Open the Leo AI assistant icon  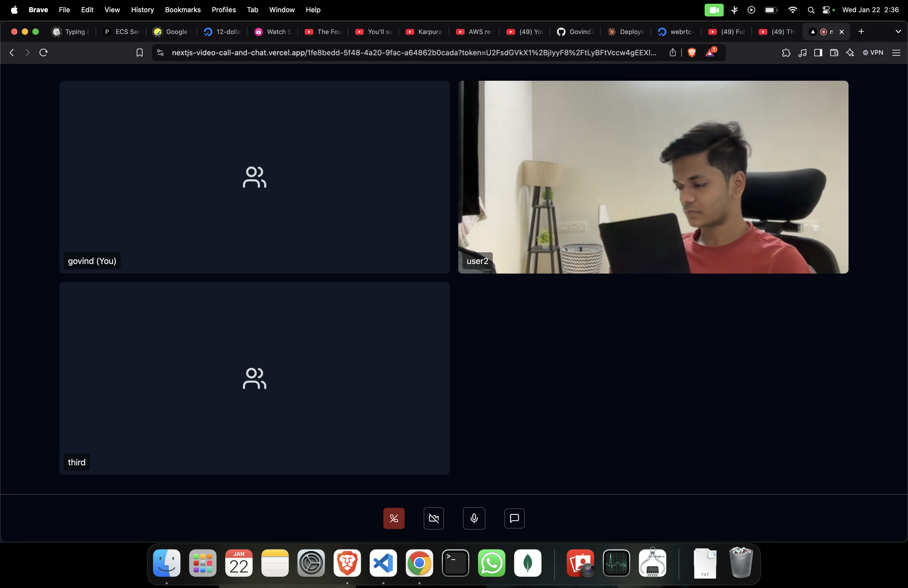850,53
